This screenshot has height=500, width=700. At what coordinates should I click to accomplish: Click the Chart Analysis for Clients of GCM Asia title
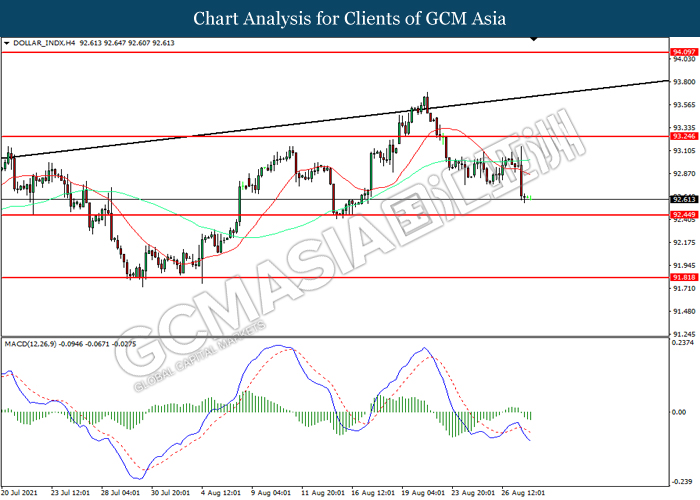coord(350,19)
